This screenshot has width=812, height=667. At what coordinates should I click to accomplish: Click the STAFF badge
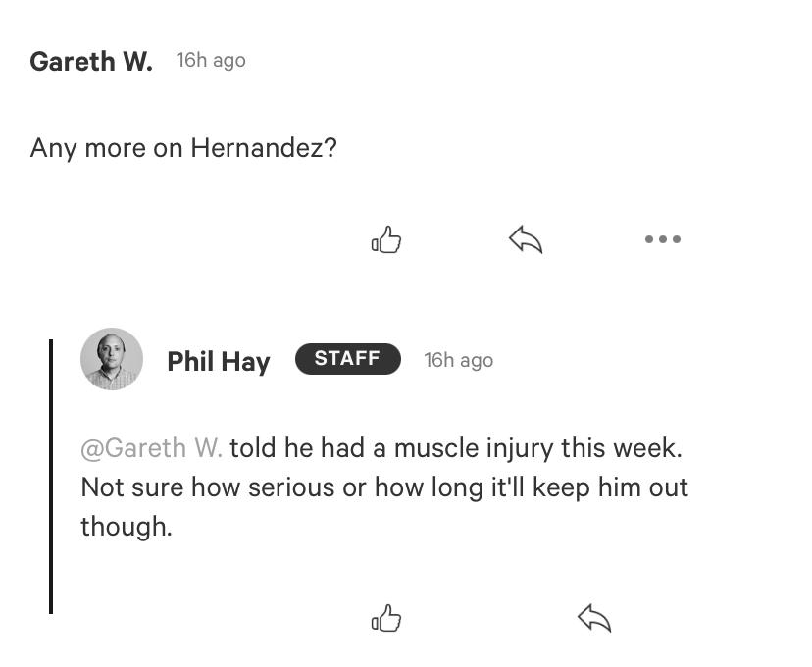pyautogui.click(x=348, y=359)
